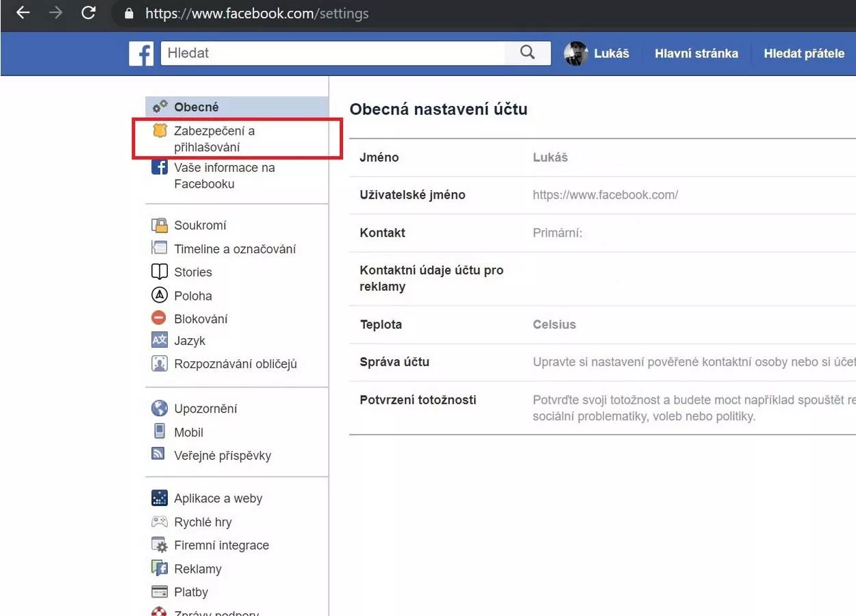
Task: Click the globe icon for Upozornění
Action: [x=160, y=409]
